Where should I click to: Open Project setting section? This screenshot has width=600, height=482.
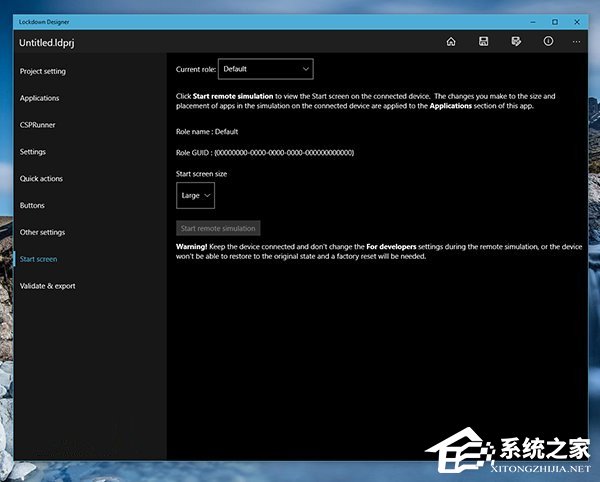(43, 72)
